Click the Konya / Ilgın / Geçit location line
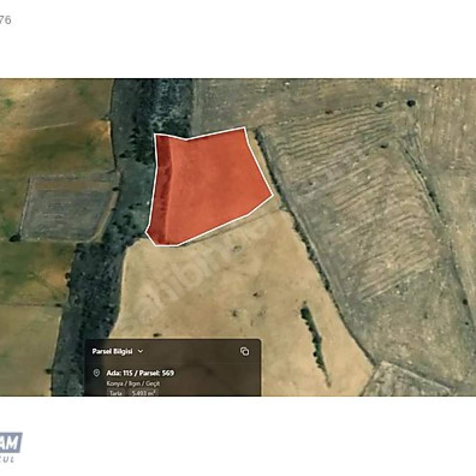The height and width of the screenshot is (476, 476). 133,383
